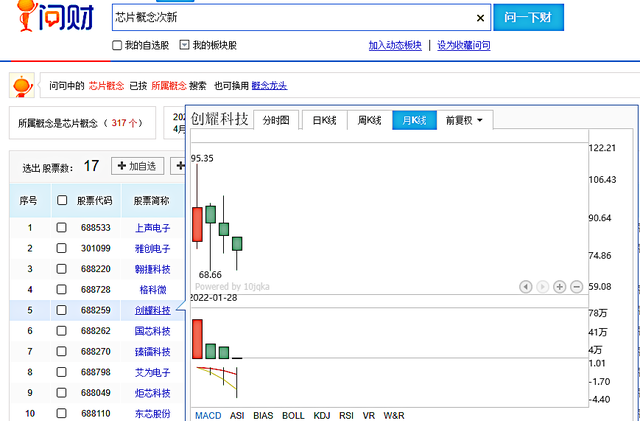Select the BIAS indicator
Viewport: 640px width, 421px height.
(263, 416)
